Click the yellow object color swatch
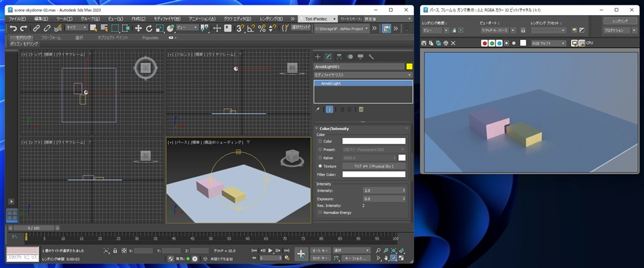Viewport: 644px width, 268px height. (409, 66)
